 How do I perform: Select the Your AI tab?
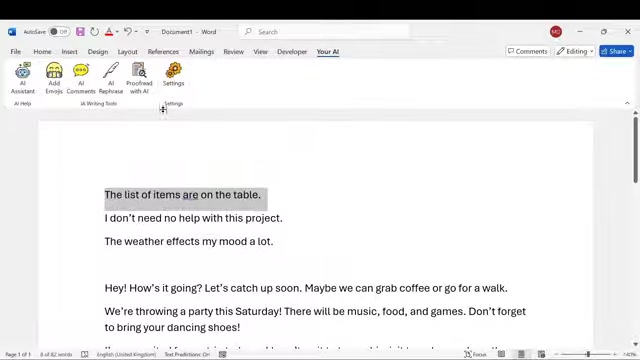coord(328,51)
